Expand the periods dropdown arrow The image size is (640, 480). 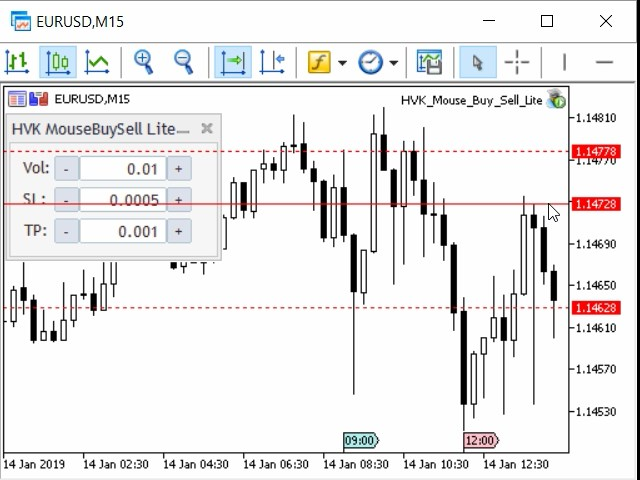(x=393, y=63)
